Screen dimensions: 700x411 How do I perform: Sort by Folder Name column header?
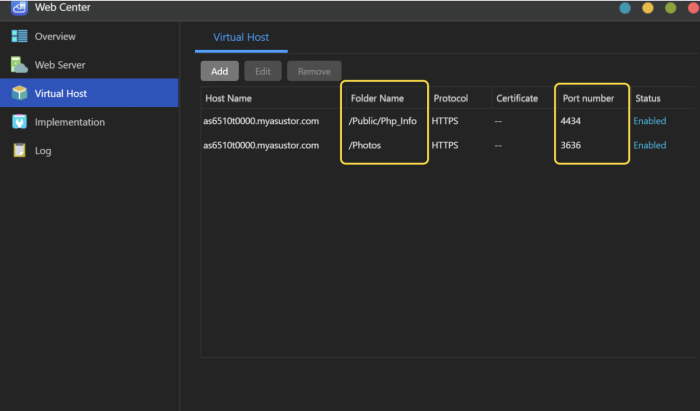point(377,98)
